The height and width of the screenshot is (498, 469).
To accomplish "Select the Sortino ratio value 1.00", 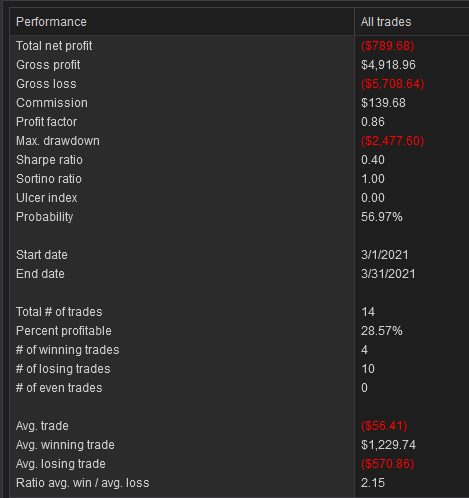I will (x=373, y=179).
